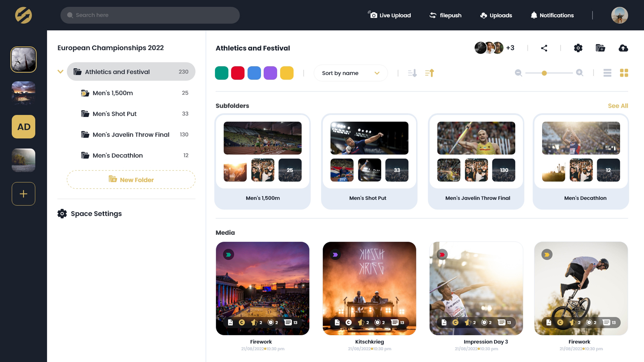Open the Notifications menu
644x362 pixels.
click(552, 15)
